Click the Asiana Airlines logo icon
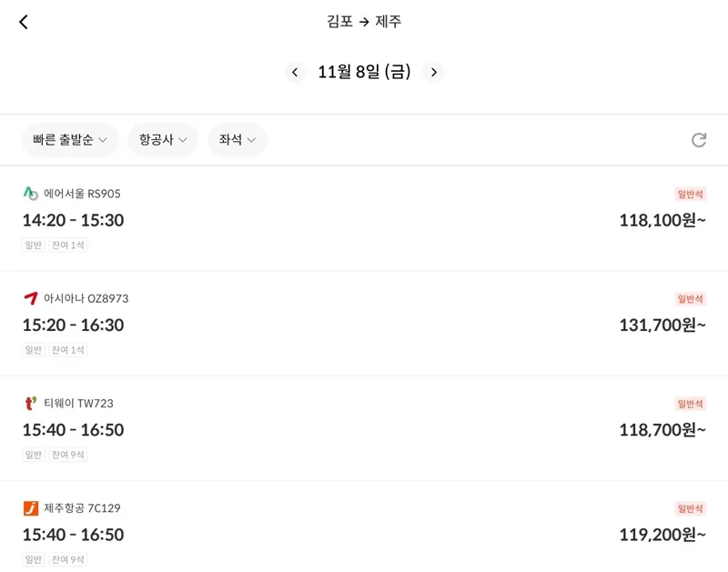The width and height of the screenshot is (728, 572). pos(29,297)
